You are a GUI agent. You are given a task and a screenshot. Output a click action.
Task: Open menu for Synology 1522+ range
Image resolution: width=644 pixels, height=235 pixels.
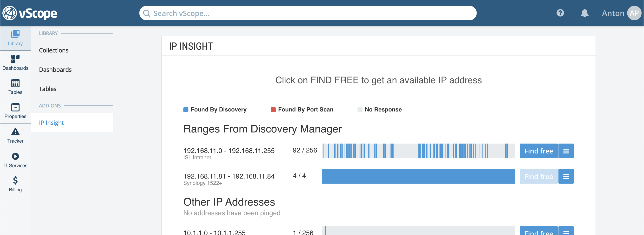566,176
